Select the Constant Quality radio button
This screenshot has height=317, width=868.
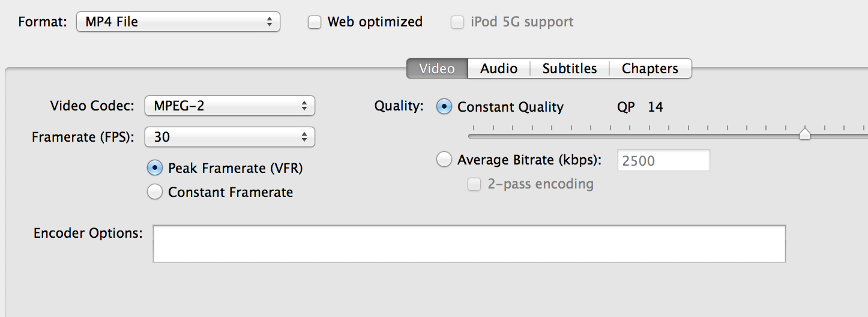click(444, 107)
